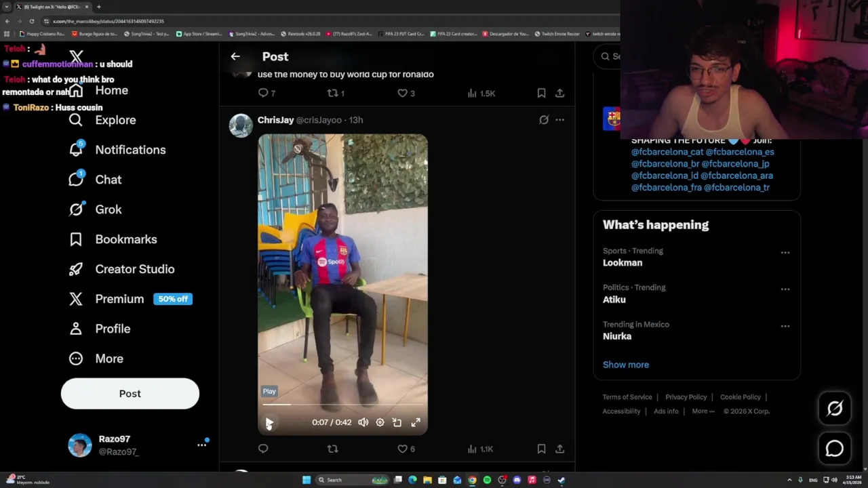This screenshot has width=868, height=488.
Task: Mute the video audio
Action: tap(363, 422)
